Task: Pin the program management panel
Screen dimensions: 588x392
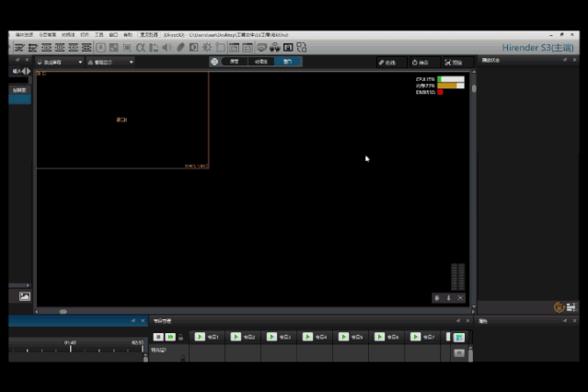Action: [x=458, y=321]
